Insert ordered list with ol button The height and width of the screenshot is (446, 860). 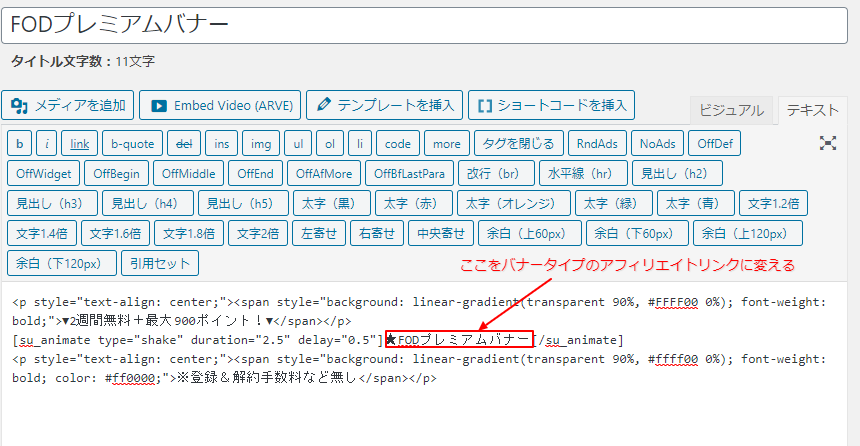330,144
